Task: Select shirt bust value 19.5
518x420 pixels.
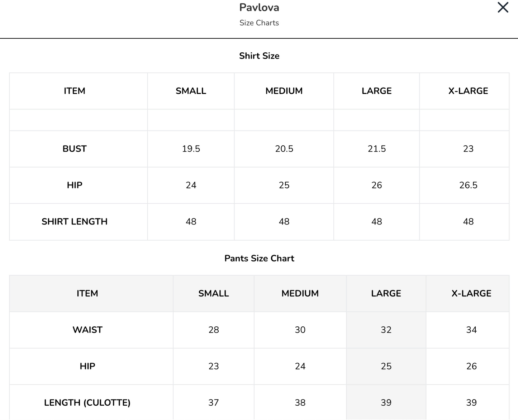Action: (191, 148)
